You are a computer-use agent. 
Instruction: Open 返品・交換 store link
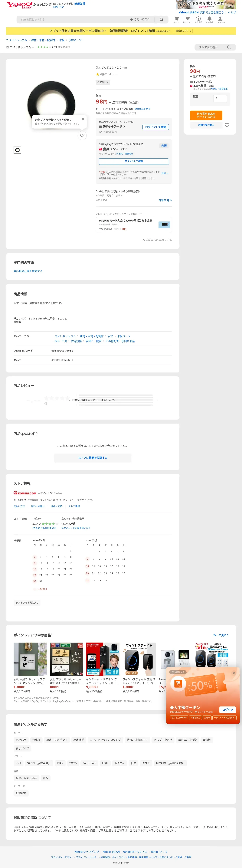pyautogui.click(x=57, y=506)
